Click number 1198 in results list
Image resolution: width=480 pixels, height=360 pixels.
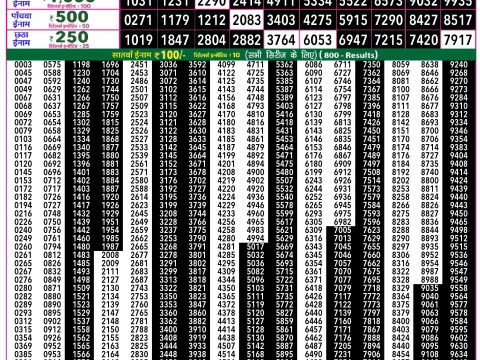(81, 64)
